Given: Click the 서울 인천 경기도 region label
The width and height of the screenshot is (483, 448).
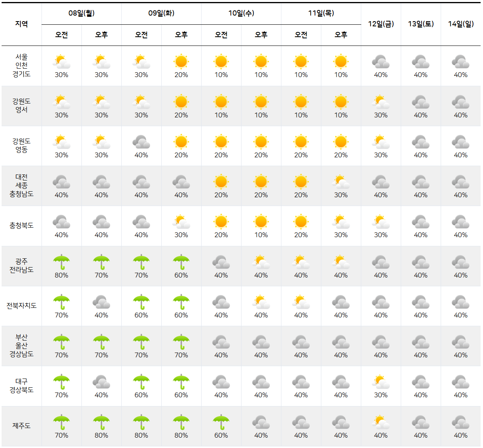Looking at the screenshot, I should click(22, 65).
